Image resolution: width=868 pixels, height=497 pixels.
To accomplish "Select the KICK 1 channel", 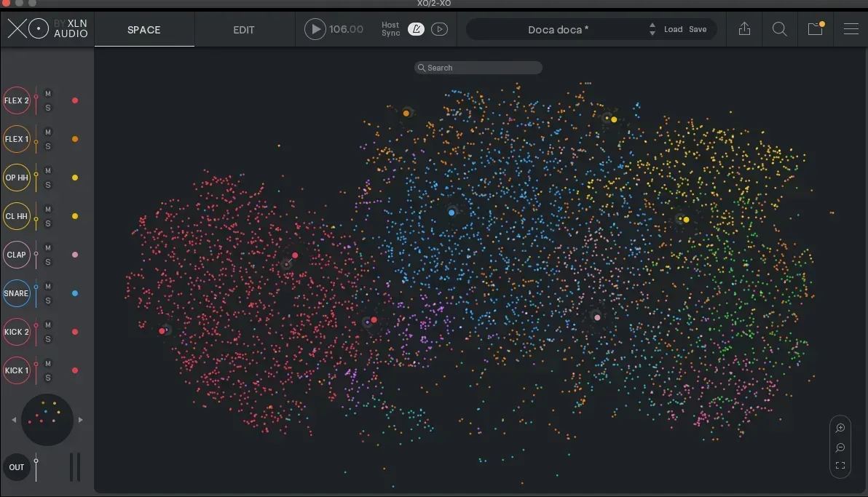I will pyautogui.click(x=17, y=370).
